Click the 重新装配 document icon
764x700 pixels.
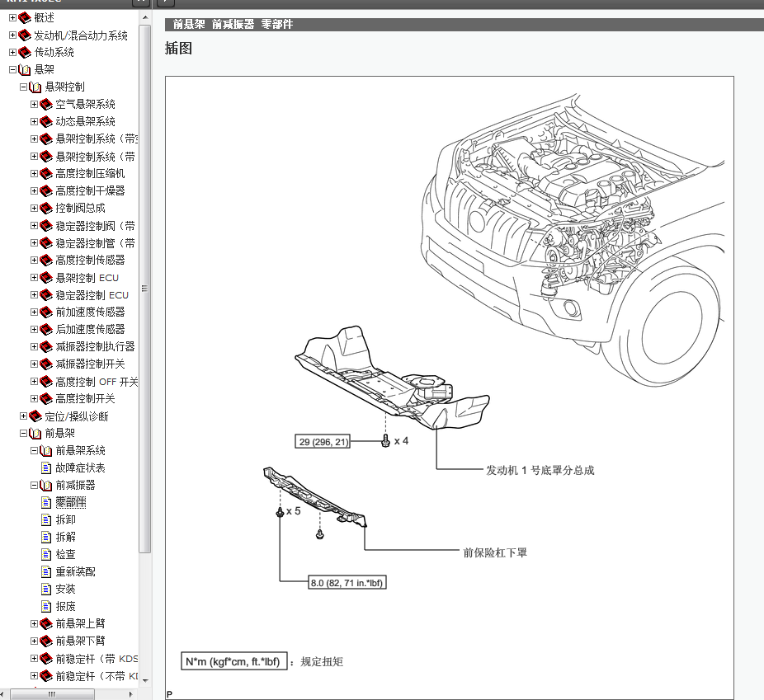tap(46, 572)
